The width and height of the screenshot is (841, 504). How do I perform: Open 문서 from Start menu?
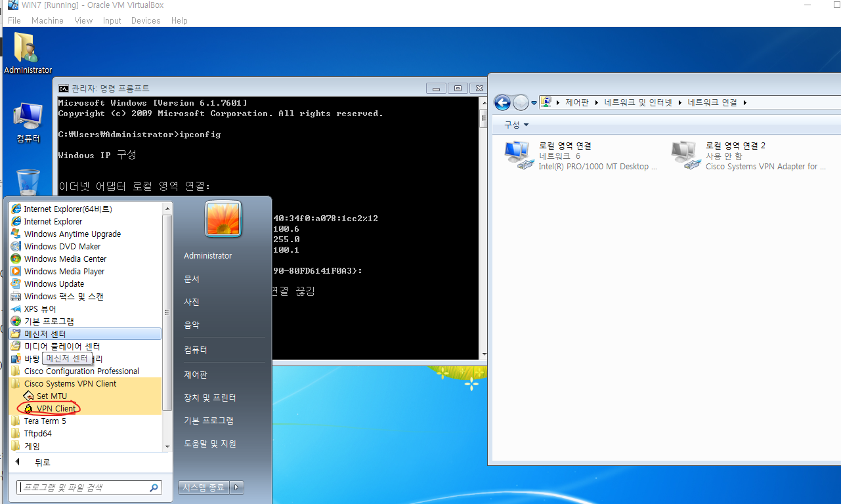(x=192, y=279)
